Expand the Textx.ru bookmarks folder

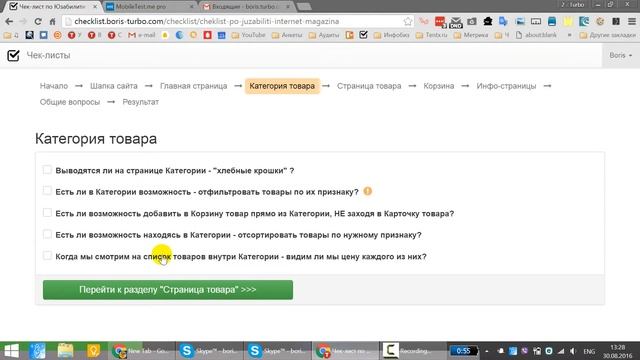(x=431, y=35)
